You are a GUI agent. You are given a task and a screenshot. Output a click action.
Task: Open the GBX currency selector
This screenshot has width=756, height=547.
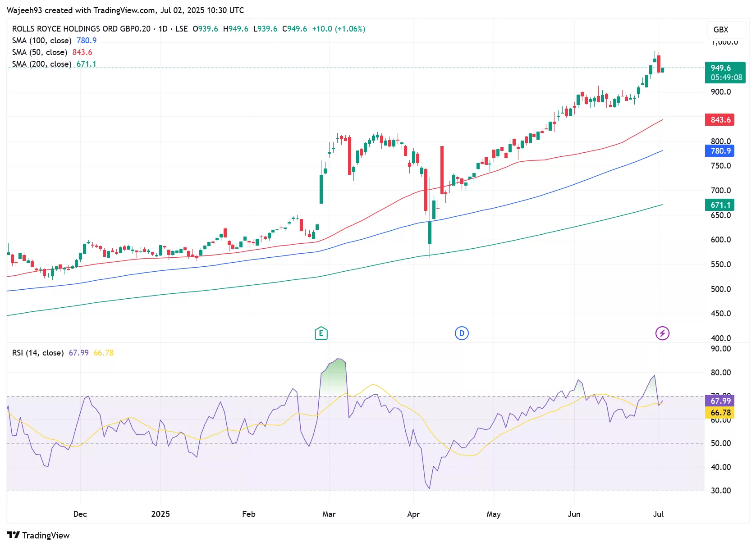(720, 30)
